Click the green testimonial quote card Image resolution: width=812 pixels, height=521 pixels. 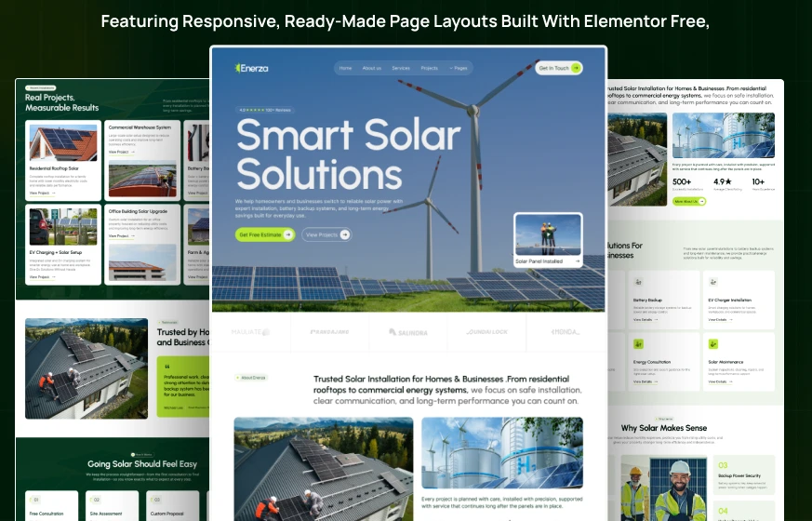click(x=183, y=386)
